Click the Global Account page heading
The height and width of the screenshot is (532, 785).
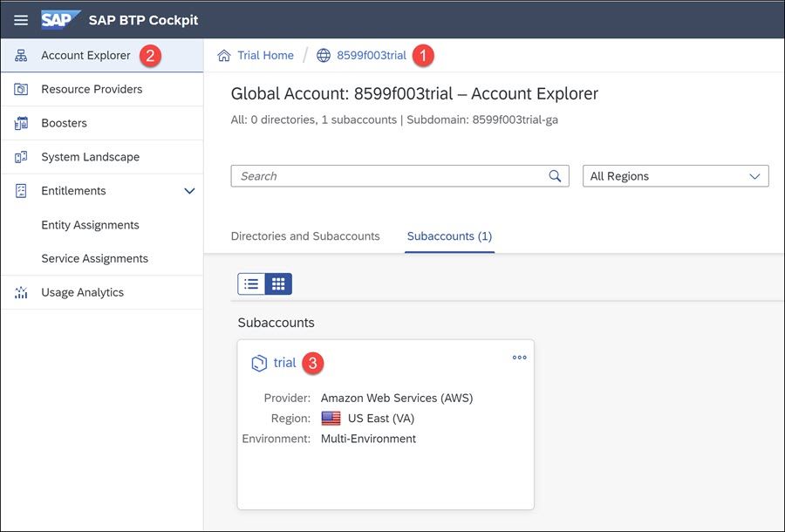pyautogui.click(x=414, y=93)
